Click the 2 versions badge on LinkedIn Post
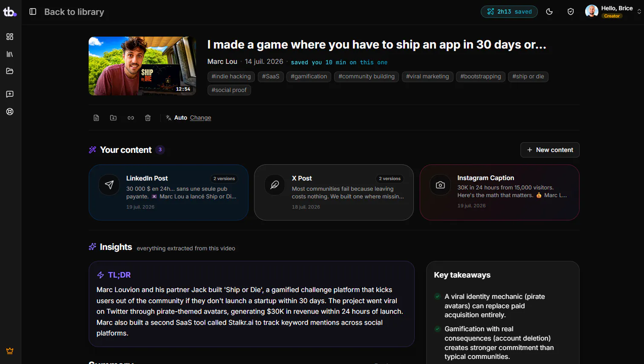The height and width of the screenshot is (364, 644). [224, 179]
